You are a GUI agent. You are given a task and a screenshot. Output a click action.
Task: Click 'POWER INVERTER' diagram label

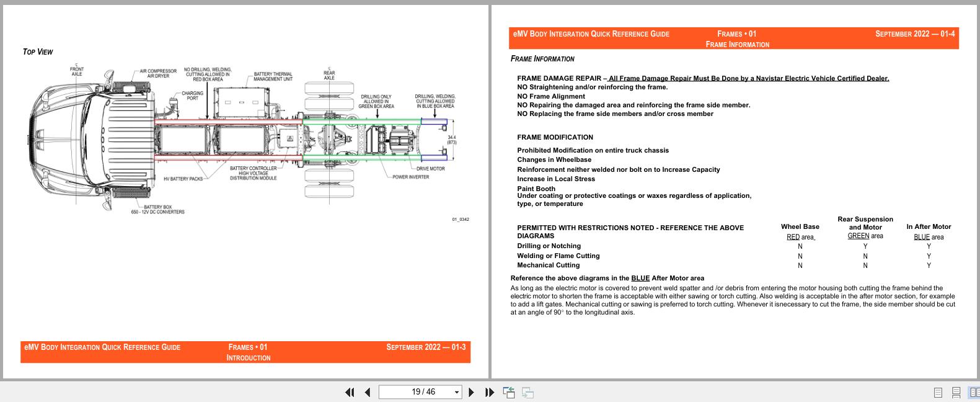[x=410, y=177]
